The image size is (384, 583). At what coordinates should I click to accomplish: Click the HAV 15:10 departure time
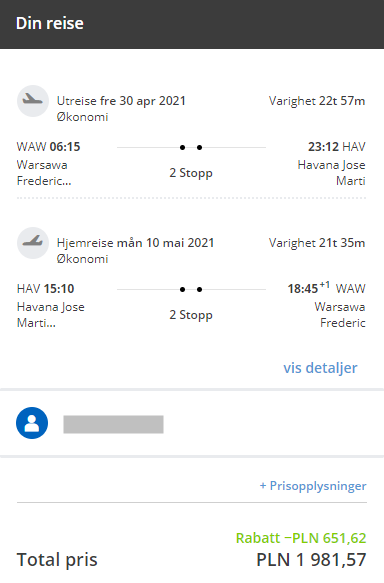point(45,289)
